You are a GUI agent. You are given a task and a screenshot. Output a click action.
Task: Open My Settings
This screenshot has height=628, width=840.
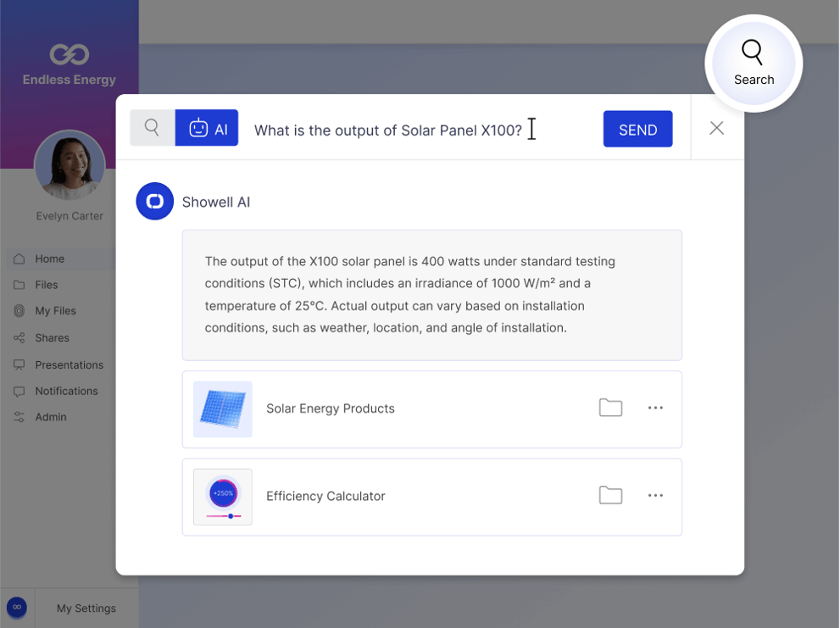86,608
